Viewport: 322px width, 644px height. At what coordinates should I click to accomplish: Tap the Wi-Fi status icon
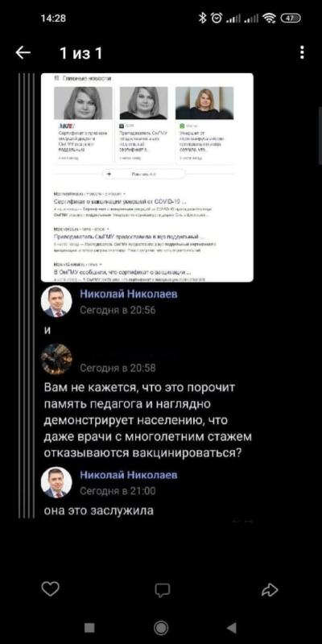[x=270, y=18]
